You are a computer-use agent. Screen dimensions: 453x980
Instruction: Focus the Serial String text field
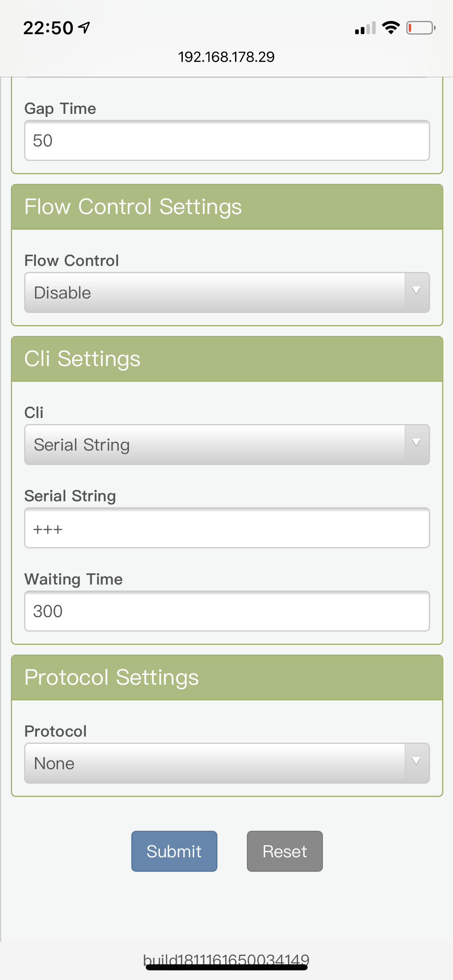[227, 528]
